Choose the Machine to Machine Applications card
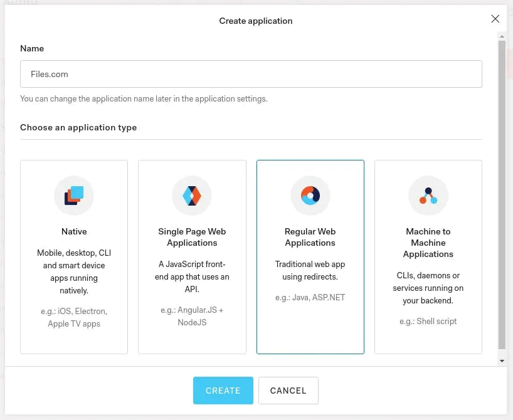This screenshot has width=513, height=420. click(428, 257)
